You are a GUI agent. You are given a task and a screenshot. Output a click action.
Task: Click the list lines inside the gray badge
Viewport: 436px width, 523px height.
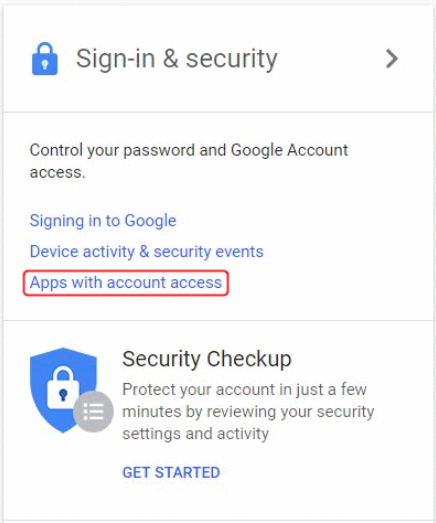pos(94,412)
